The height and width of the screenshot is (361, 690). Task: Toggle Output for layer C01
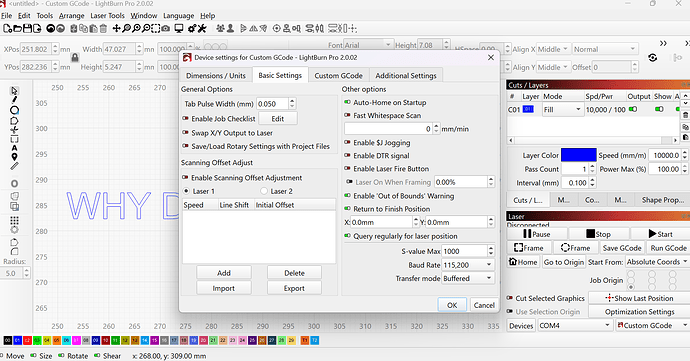(633, 109)
